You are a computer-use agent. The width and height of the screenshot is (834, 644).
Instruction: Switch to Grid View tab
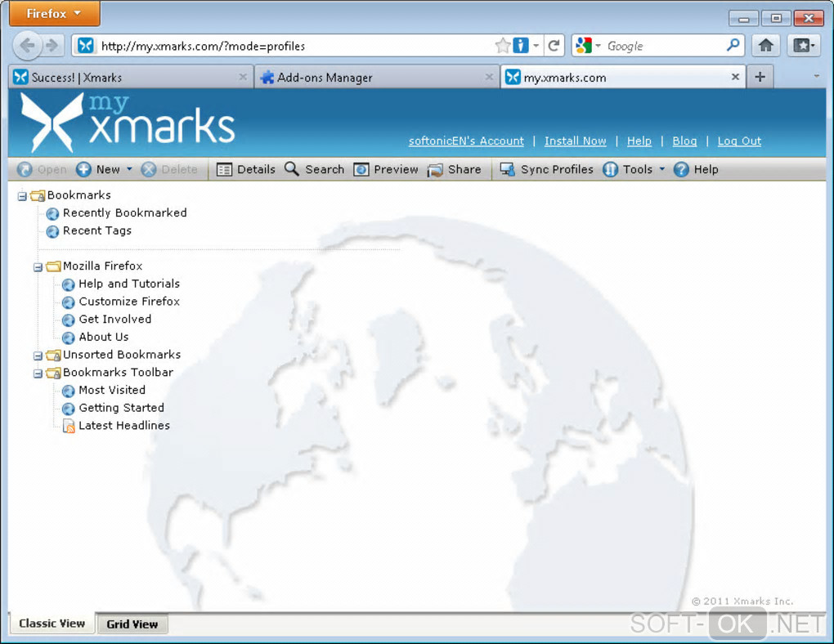click(132, 624)
